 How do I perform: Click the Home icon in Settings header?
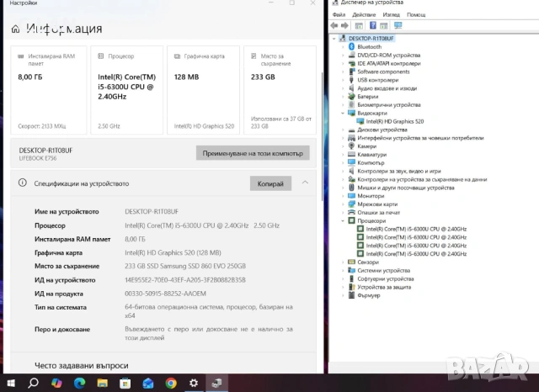pyautogui.click(x=15, y=29)
